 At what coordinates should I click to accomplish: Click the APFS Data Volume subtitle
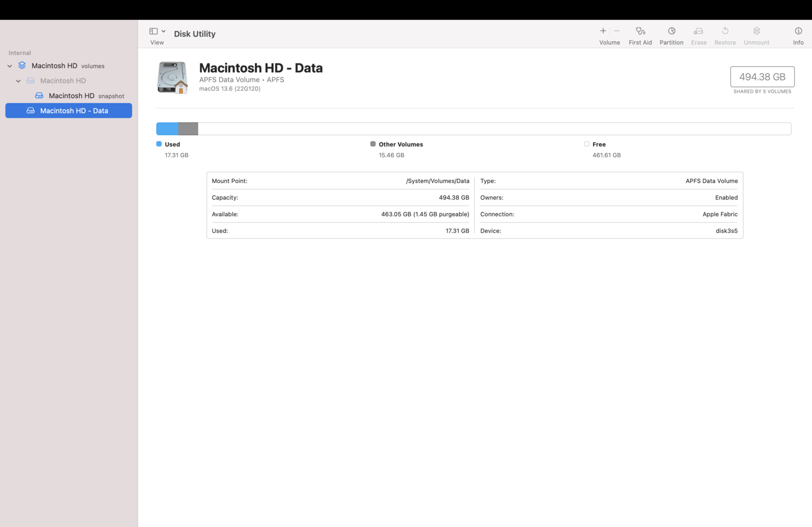coord(242,79)
